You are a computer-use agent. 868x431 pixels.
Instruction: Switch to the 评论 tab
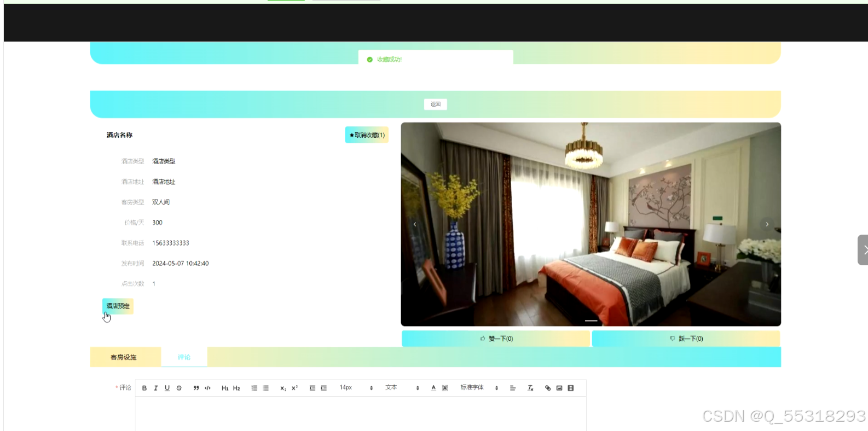(184, 357)
